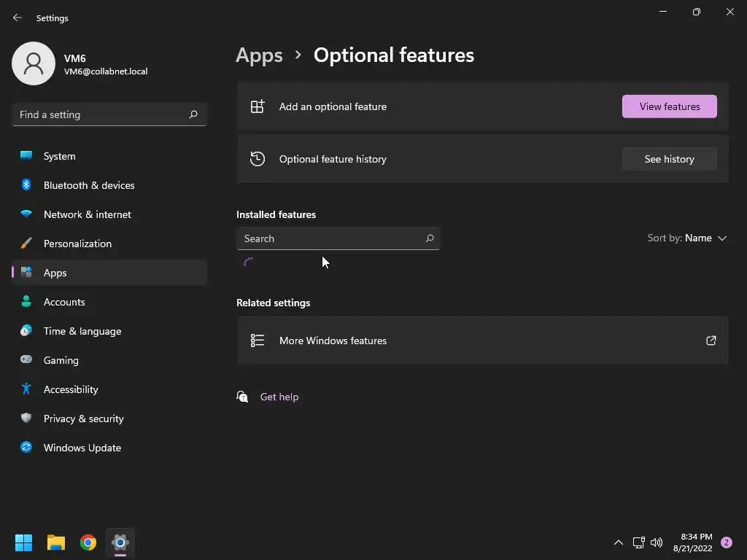Click the back arrow in Settings
Viewport: 747px width, 560px height.
click(18, 17)
